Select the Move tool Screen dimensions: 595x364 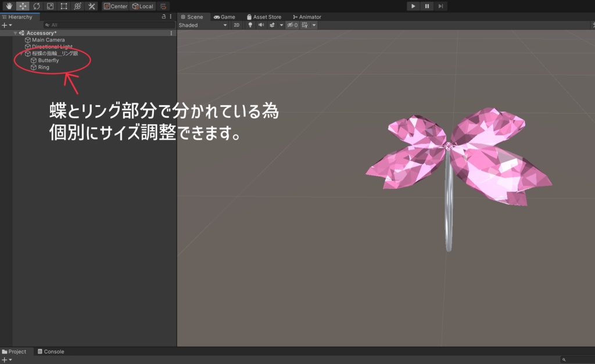23,6
